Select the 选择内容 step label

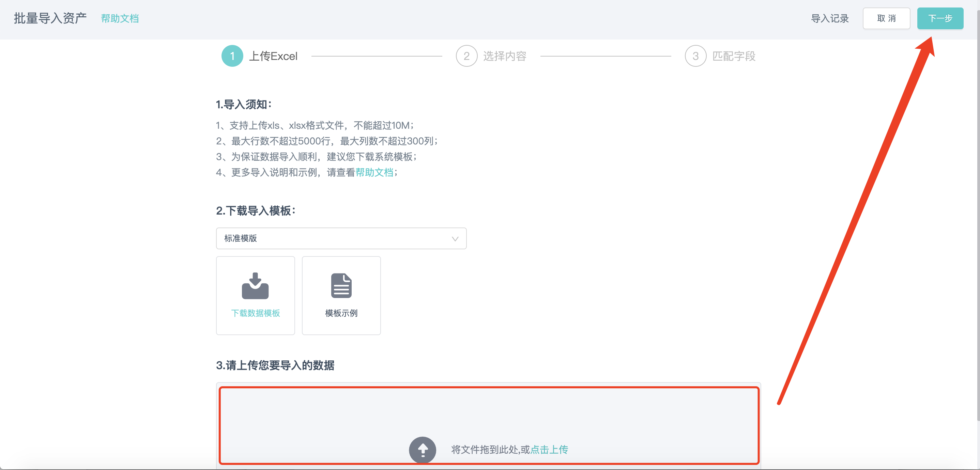point(504,56)
